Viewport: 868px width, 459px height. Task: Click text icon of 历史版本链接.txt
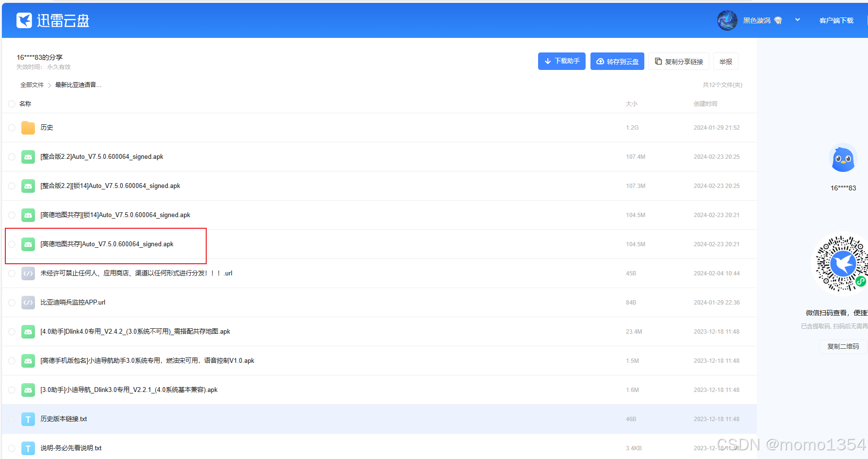tap(28, 419)
